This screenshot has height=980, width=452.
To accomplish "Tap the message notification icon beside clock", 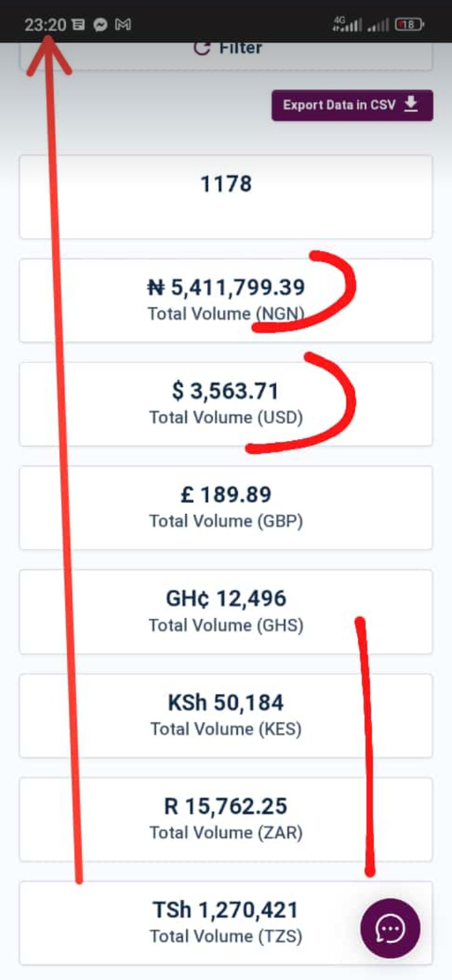I will 78,24.
